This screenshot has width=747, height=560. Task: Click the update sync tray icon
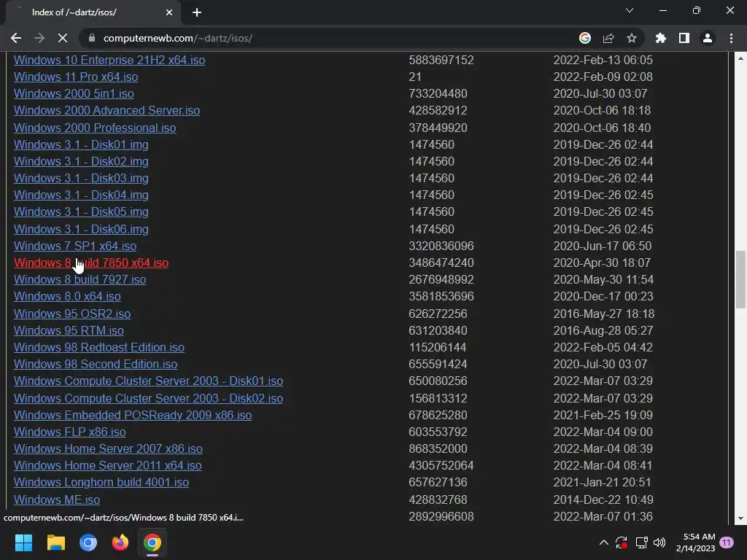(622, 542)
